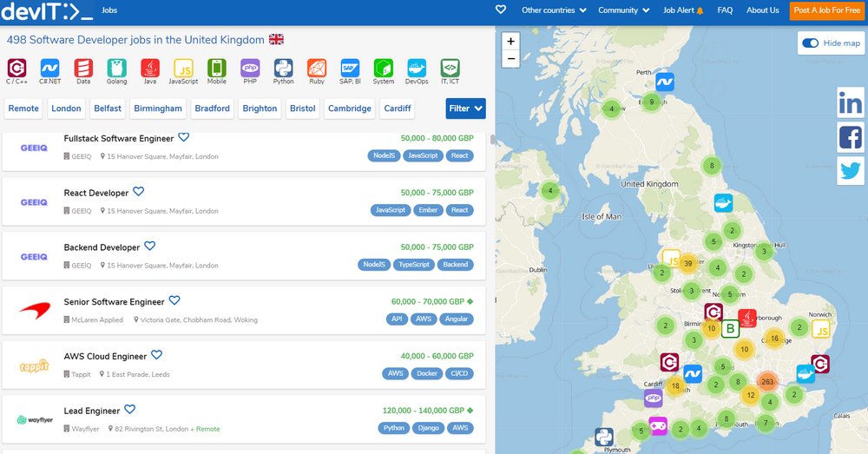
Task: Open the Filter dropdown
Action: pos(465,109)
